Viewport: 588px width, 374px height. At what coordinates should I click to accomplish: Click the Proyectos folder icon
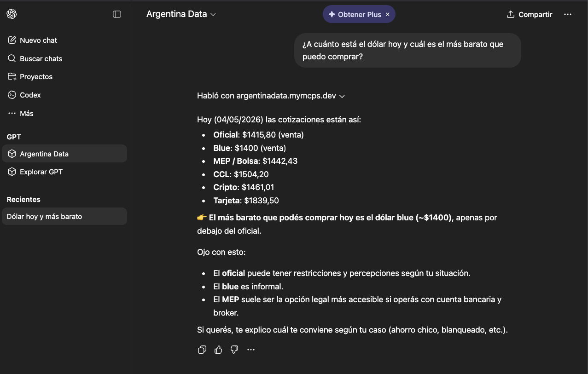tap(12, 76)
